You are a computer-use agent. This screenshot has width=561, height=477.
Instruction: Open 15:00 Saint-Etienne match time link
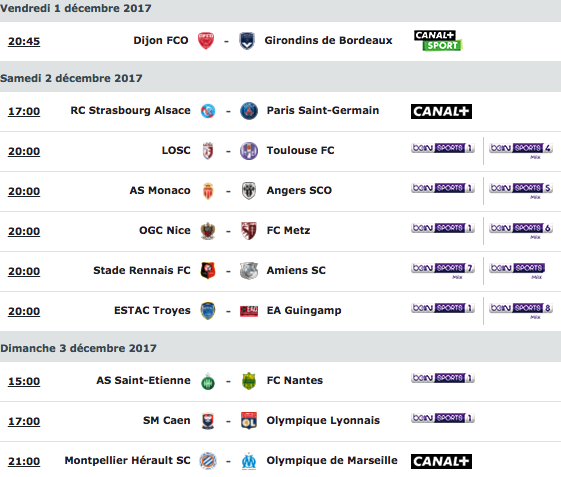pos(24,381)
